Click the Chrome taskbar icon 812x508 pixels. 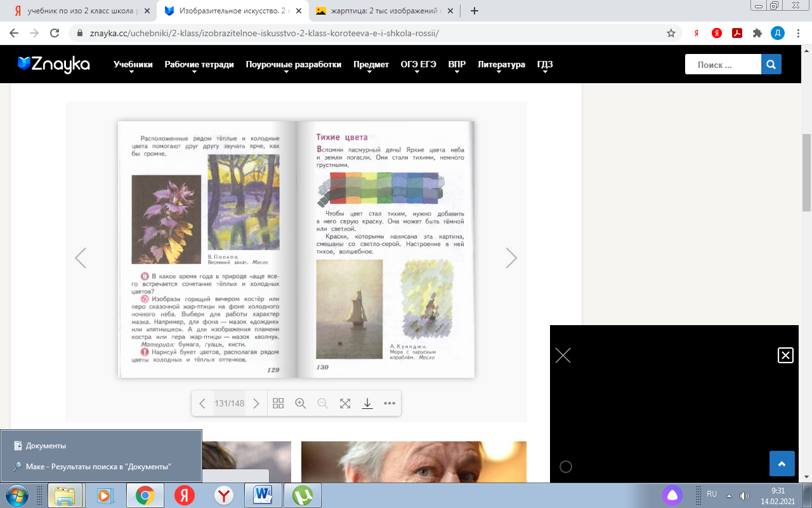(x=145, y=495)
